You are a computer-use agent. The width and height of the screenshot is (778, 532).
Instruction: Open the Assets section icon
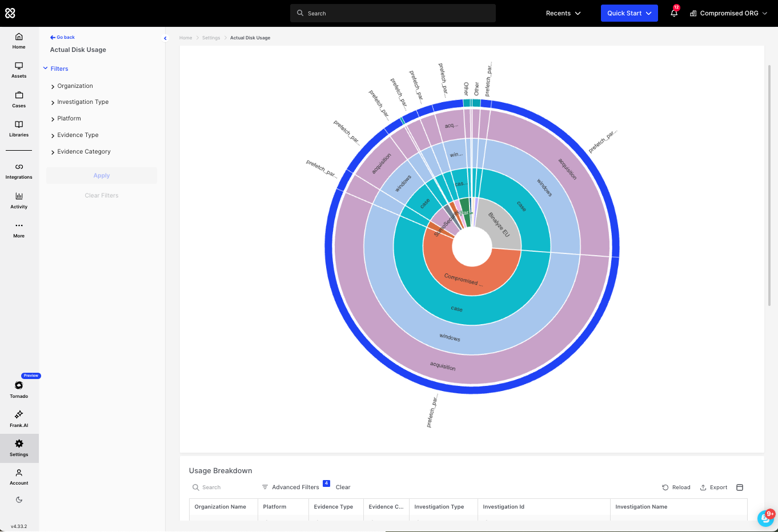pyautogui.click(x=19, y=70)
